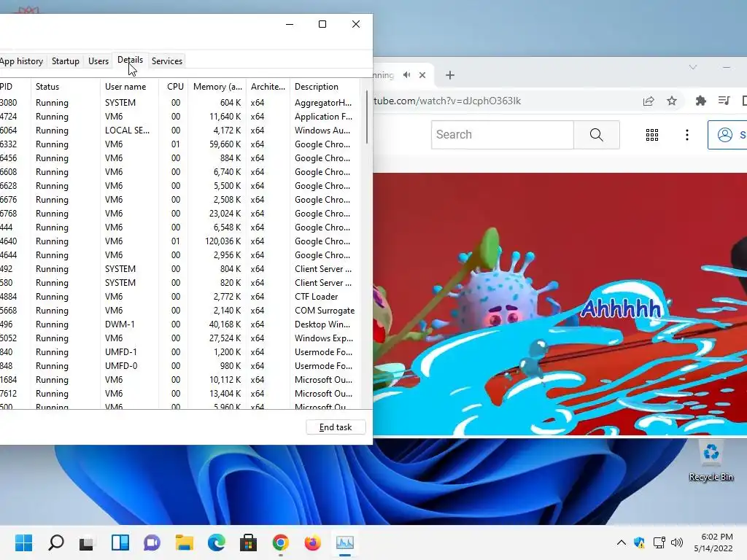The width and height of the screenshot is (747, 560).
Task: Select the CTF Loader process row
Action: click(180, 296)
